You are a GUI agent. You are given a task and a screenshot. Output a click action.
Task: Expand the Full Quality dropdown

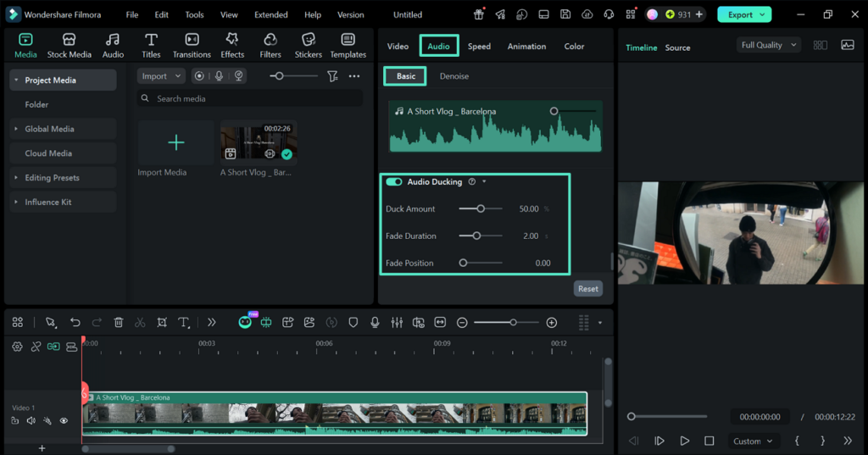[768, 45]
